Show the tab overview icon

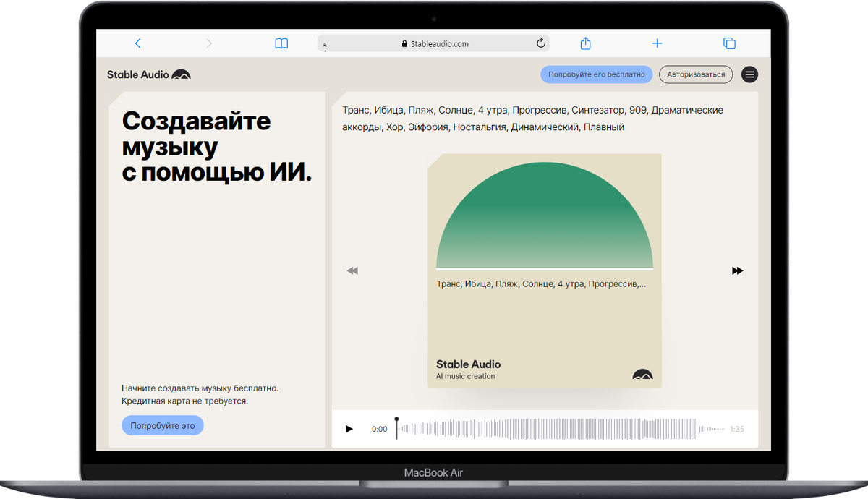click(x=729, y=43)
